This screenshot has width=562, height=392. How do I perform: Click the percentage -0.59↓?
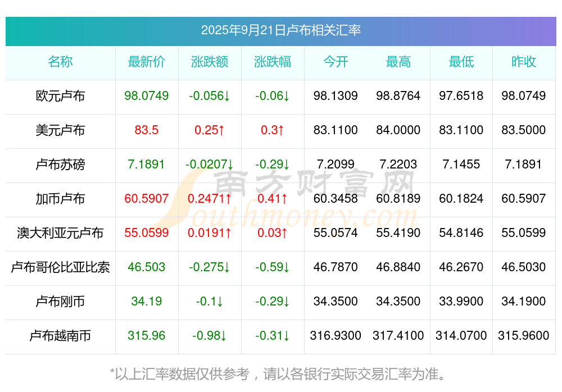pos(273,267)
